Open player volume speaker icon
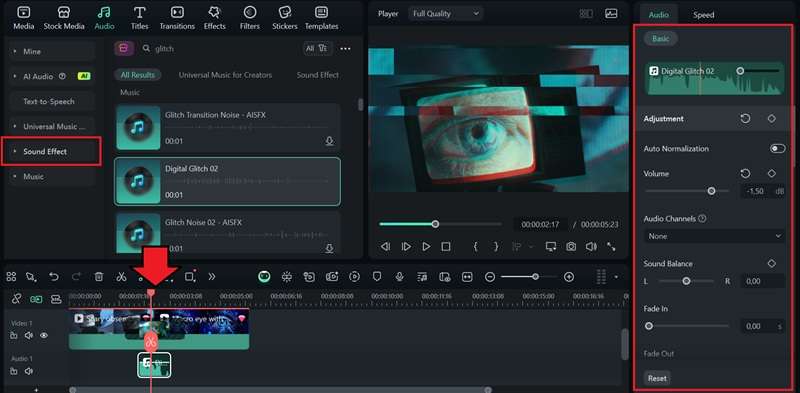This screenshot has width=800, height=393. click(x=591, y=247)
